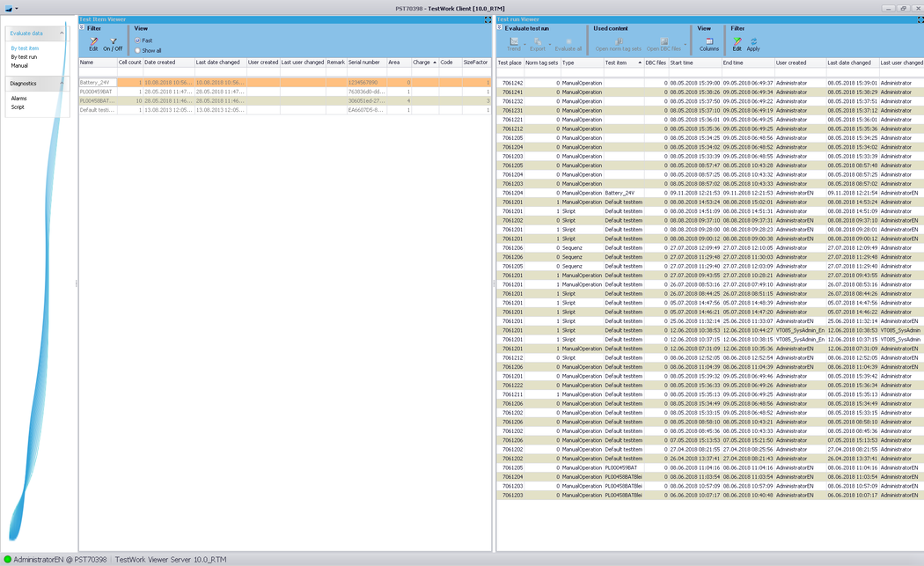Apply the filter in Test run Viewer
Viewport: 924px width, 566px height.
(x=753, y=42)
